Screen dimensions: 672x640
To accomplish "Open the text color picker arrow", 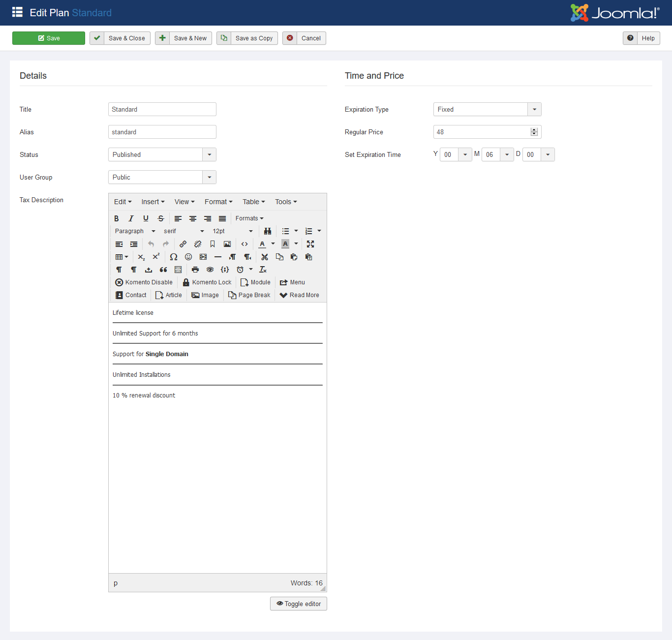I will [x=273, y=244].
